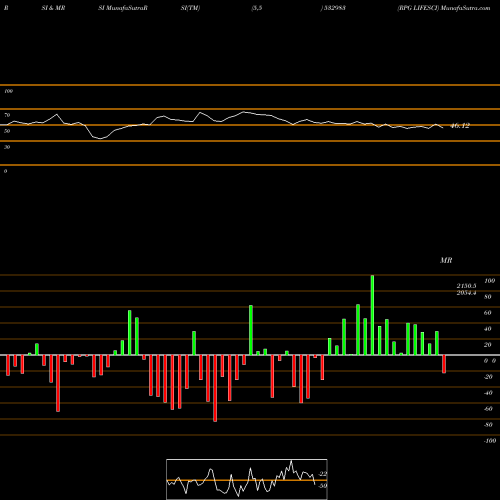Click the last red bar at MR histogram end

coord(444,364)
